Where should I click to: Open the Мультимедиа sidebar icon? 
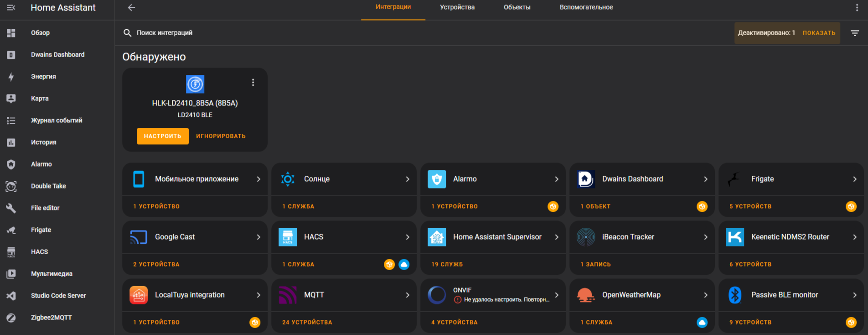[11, 274]
